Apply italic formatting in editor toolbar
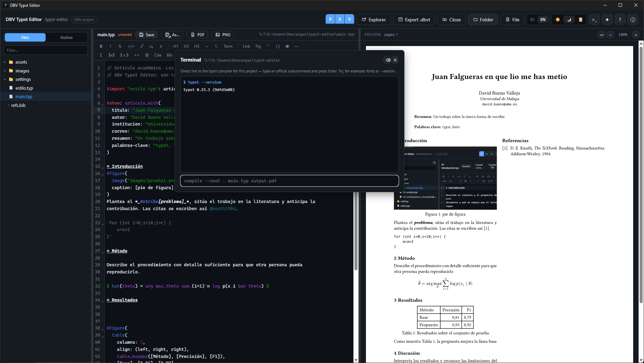The image size is (644, 363). coord(110,46)
